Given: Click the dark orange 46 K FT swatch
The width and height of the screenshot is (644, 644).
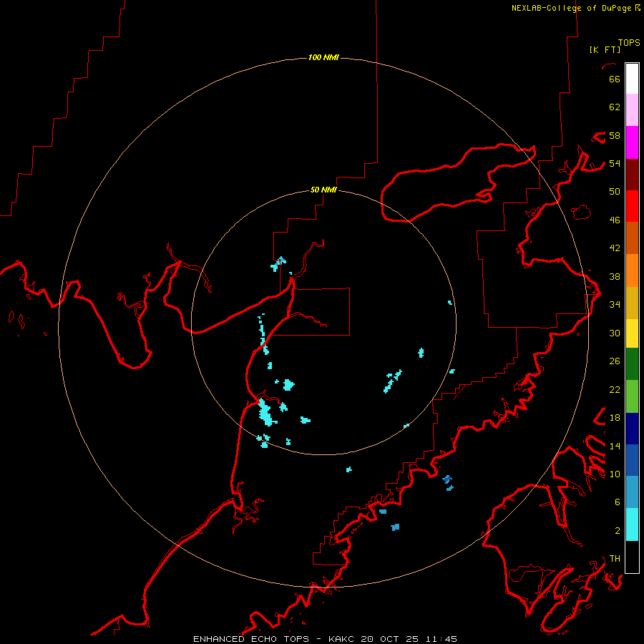Looking at the screenshot, I should point(632,238).
